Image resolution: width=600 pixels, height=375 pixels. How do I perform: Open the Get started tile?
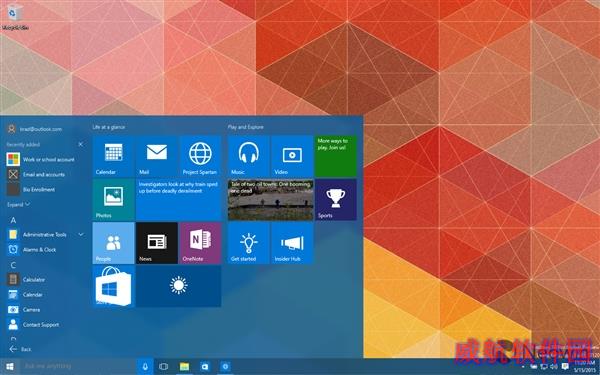pos(248,243)
